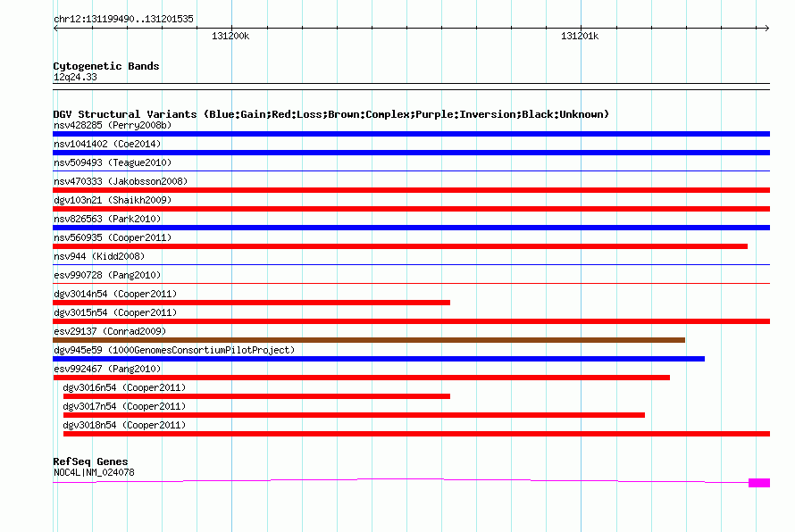The image size is (795, 532).
Task: Click the esv29137 (Conrad2009) label
Action: (110, 331)
